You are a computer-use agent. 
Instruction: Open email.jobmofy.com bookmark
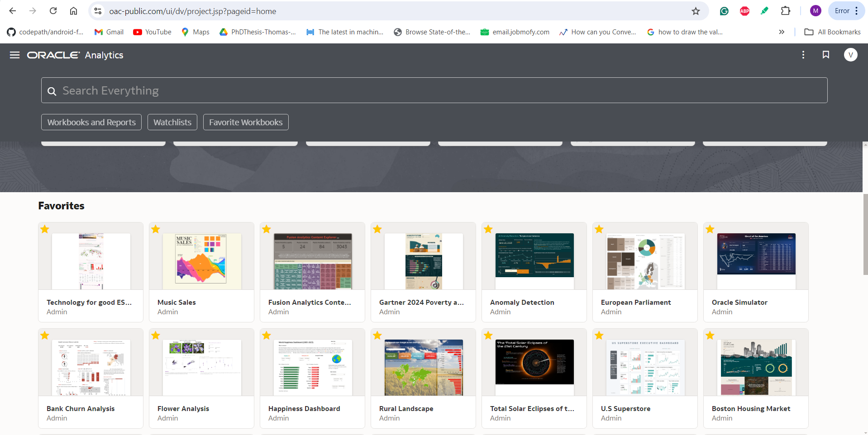[515, 32]
